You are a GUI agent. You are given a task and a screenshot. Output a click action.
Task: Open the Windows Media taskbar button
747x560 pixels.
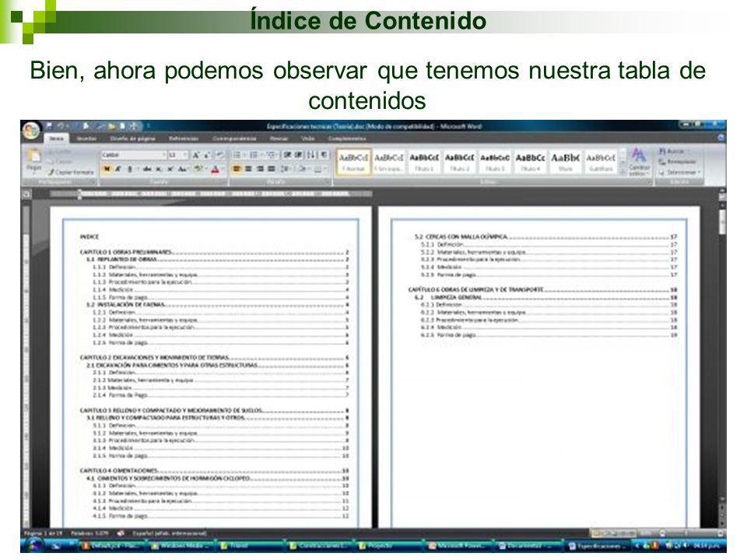(181, 546)
